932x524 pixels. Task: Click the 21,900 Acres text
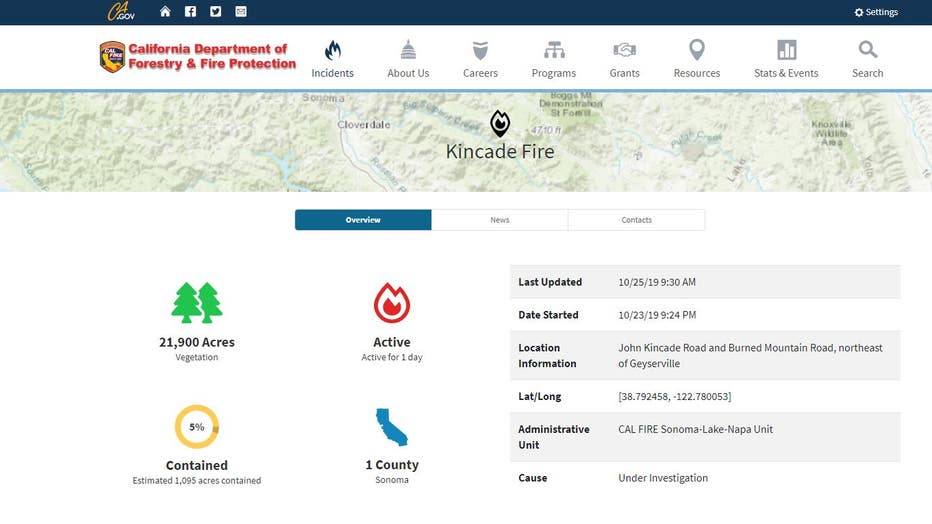197,342
